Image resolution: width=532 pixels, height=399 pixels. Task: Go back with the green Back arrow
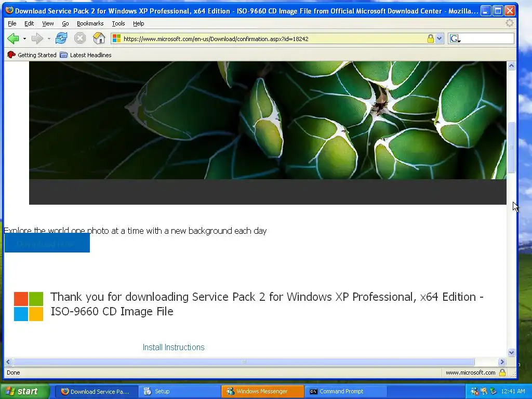13,38
